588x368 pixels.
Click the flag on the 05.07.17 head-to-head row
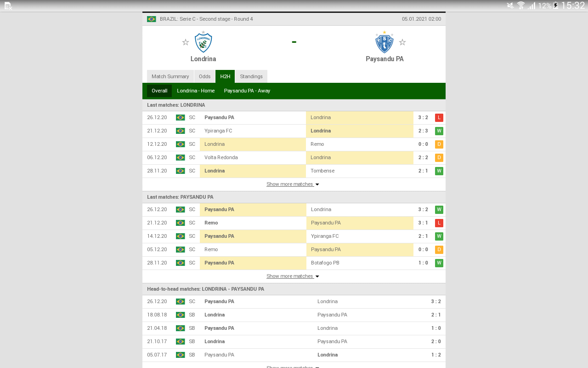coord(181,355)
